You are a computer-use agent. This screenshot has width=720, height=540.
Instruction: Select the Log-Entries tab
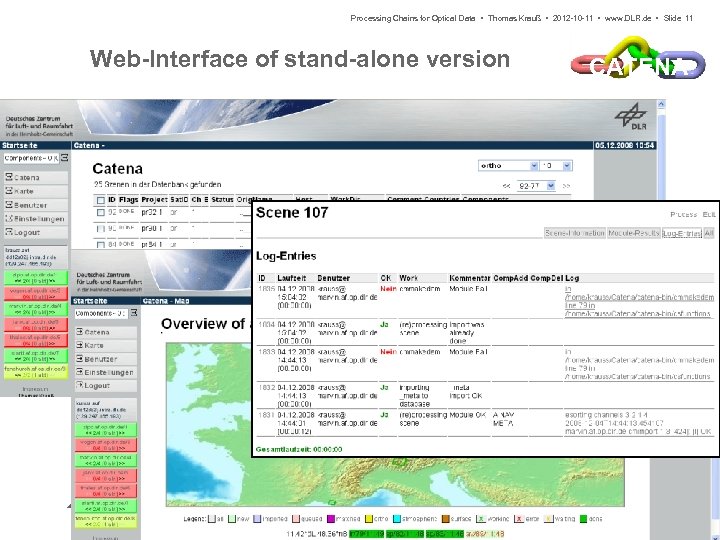pyautogui.click(x=682, y=233)
